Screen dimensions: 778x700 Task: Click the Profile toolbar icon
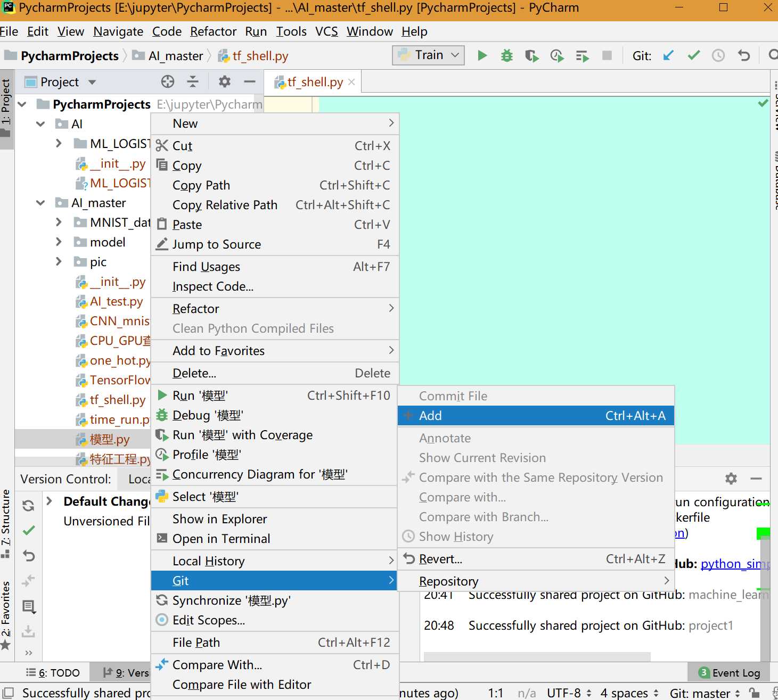(x=557, y=55)
